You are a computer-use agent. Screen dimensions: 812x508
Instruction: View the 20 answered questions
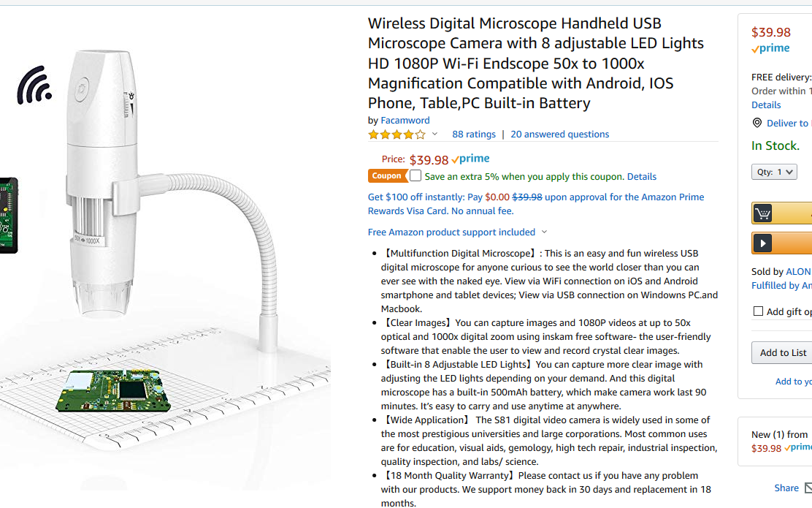pyautogui.click(x=560, y=134)
